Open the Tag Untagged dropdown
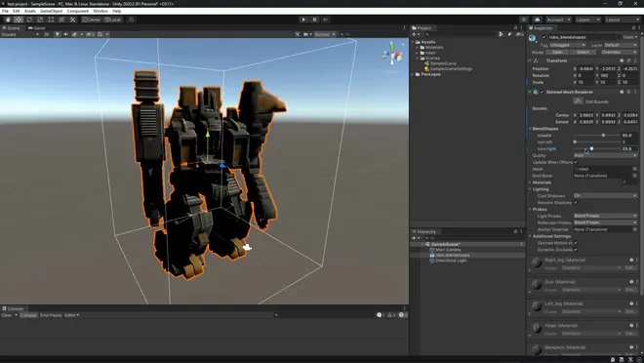 click(568, 45)
